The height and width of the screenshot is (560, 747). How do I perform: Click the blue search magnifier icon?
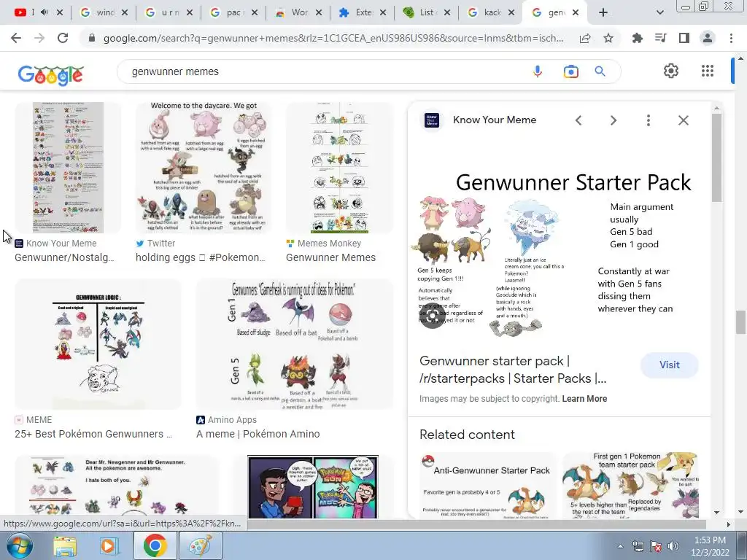click(600, 71)
